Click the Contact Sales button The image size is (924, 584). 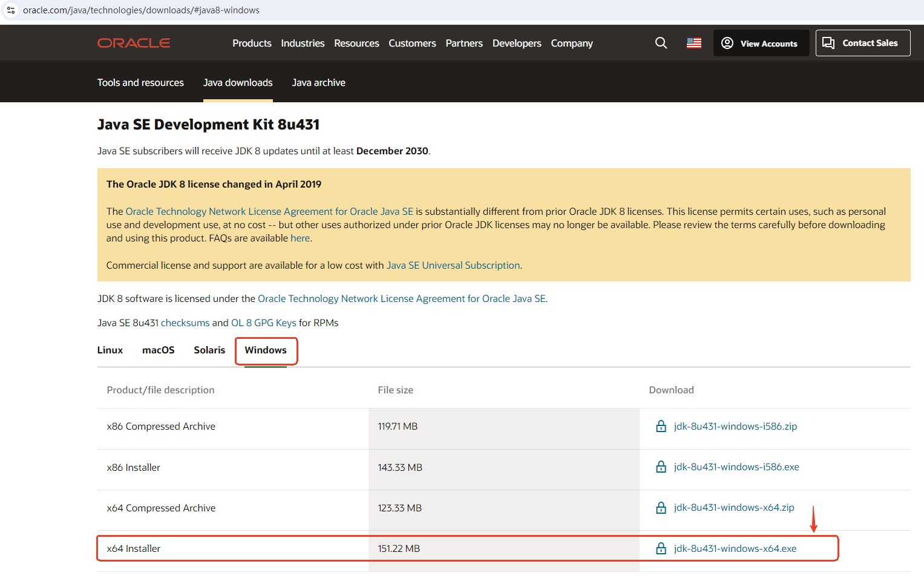(x=863, y=43)
